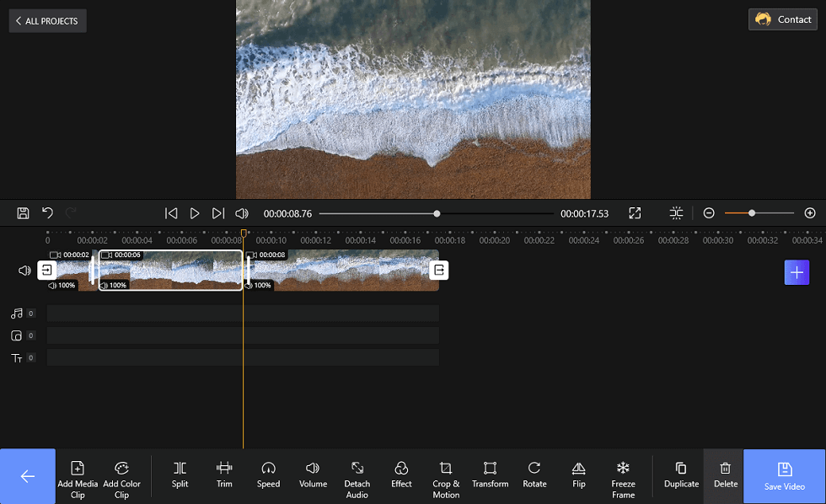This screenshot has width=826, height=504.
Task: Rotate the selected clip
Action: 534,474
